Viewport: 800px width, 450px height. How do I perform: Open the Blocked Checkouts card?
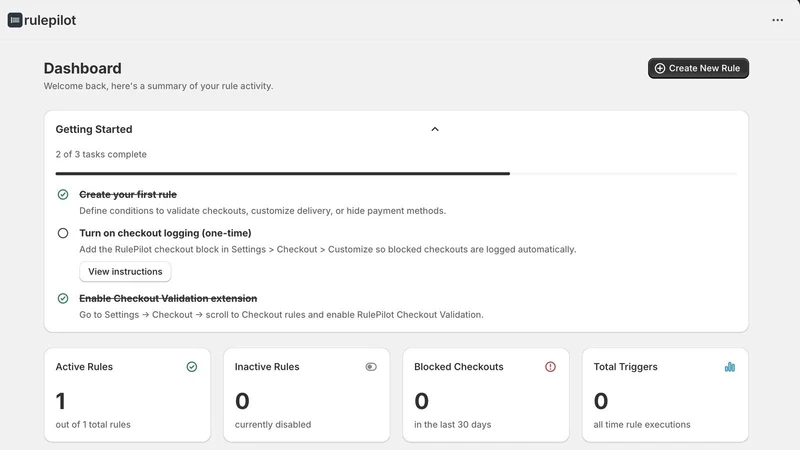(x=486, y=395)
